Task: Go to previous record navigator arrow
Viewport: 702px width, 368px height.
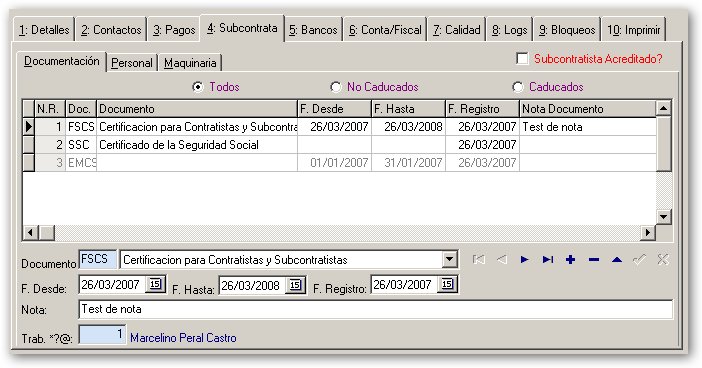Action: click(502, 260)
